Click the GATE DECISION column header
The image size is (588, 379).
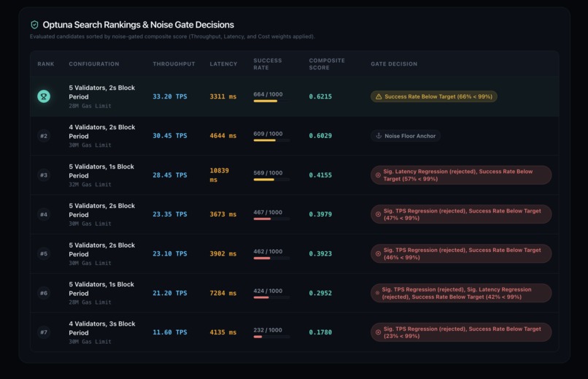pos(394,64)
